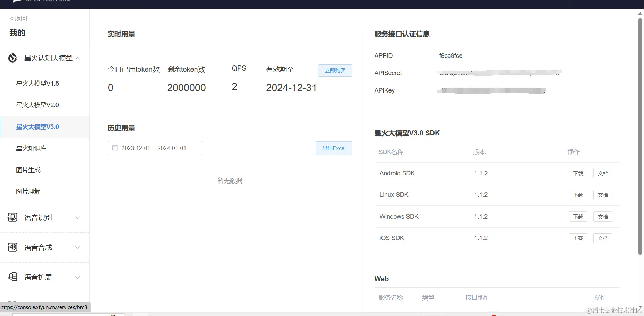Viewport: 644px width, 316px height.
Task: Click the 语音扩展 icon in sidebar
Action: pos(12,277)
